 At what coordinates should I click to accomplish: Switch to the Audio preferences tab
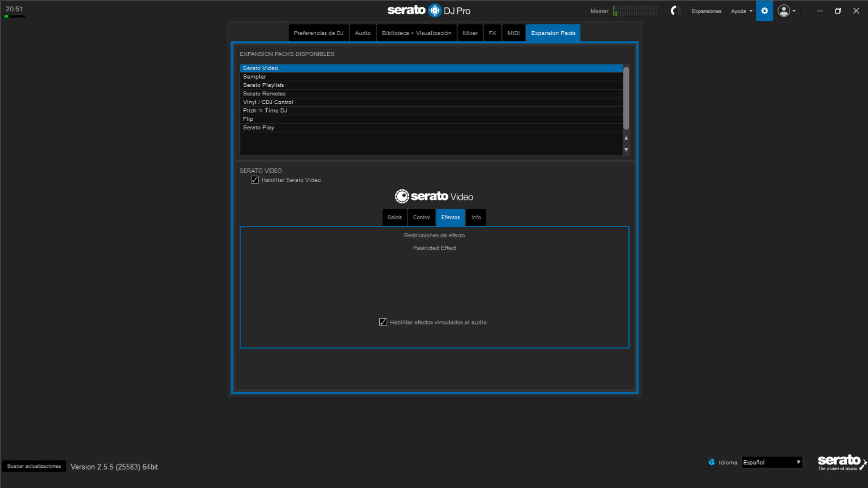point(362,33)
